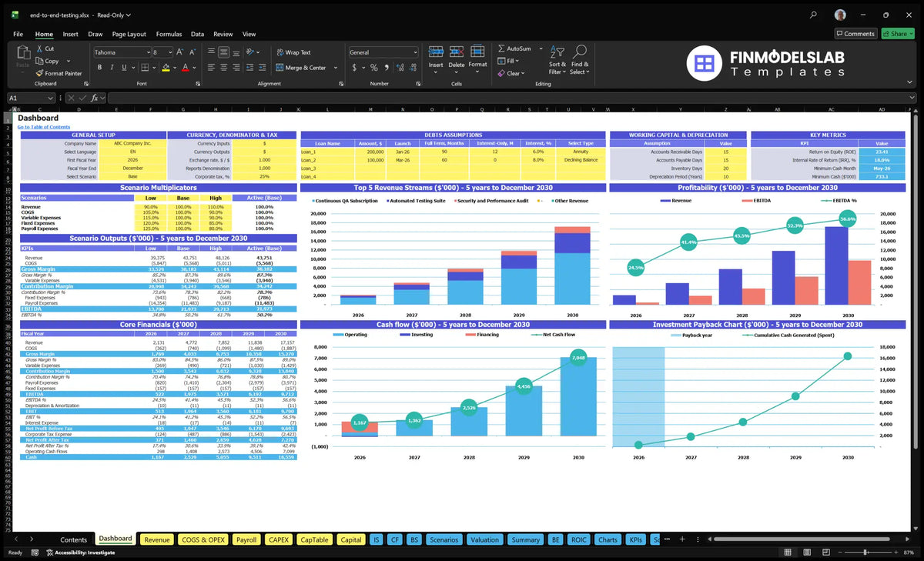Viewport: 924px width, 561px height.
Task: Apply Italic formatting
Action: (x=112, y=68)
